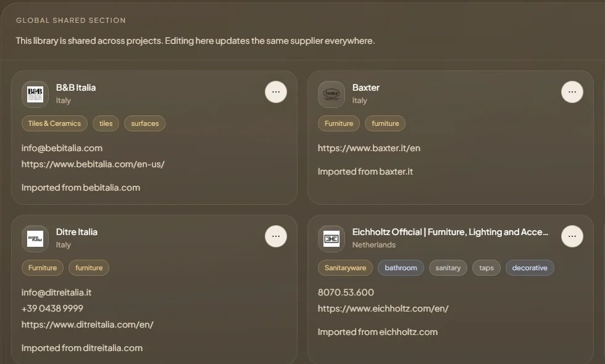Image resolution: width=605 pixels, height=364 pixels.
Task: Click the +39 0438 9999 phone number
Action: coord(52,308)
